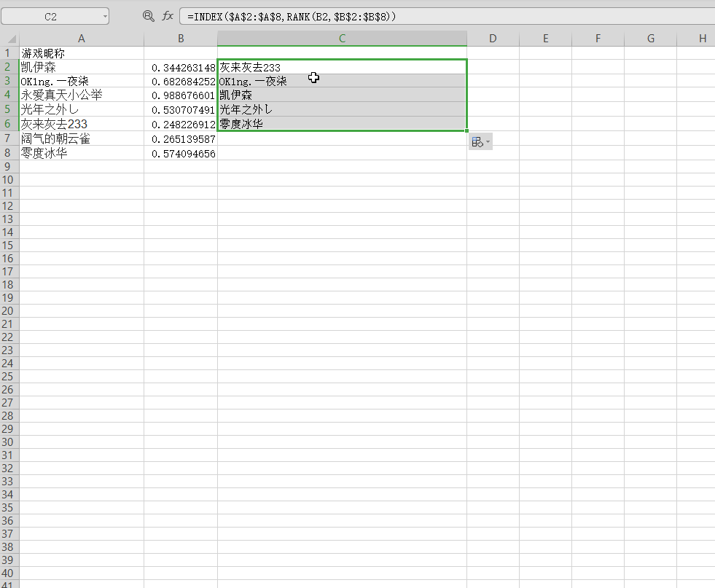This screenshot has width=715, height=588.
Task: Select cell A1 containing 游戏昵称
Action: [x=82, y=53]
